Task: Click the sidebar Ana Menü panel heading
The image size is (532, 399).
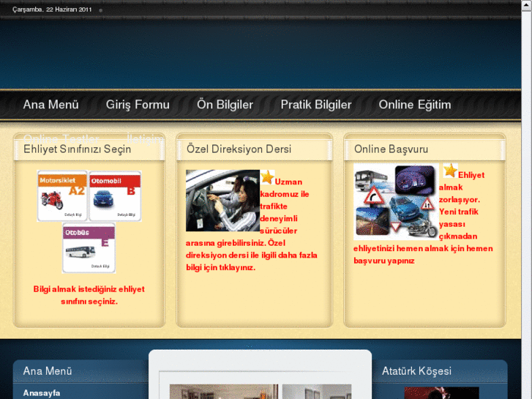Action: tap(48, 371)
